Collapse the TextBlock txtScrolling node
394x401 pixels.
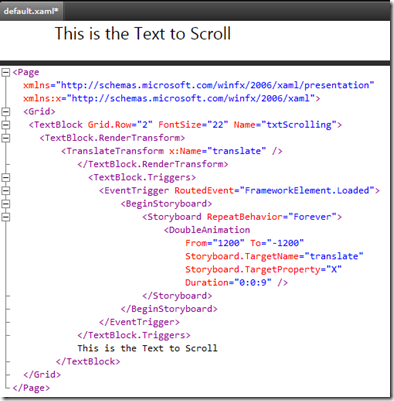6,125
